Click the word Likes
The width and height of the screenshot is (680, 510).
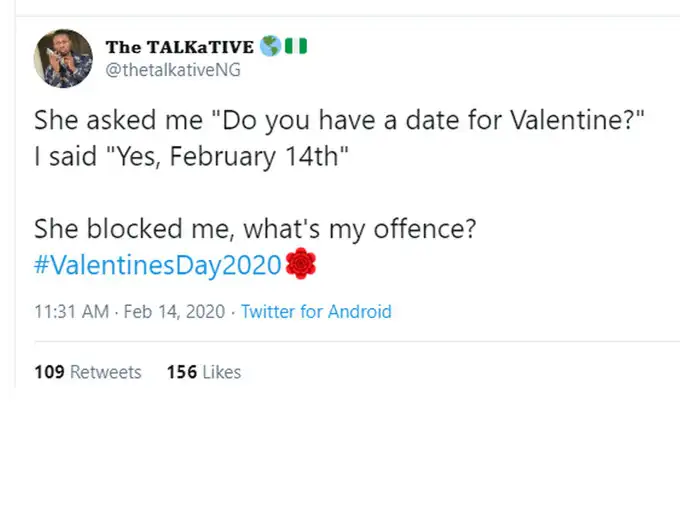tap(222, 372)
